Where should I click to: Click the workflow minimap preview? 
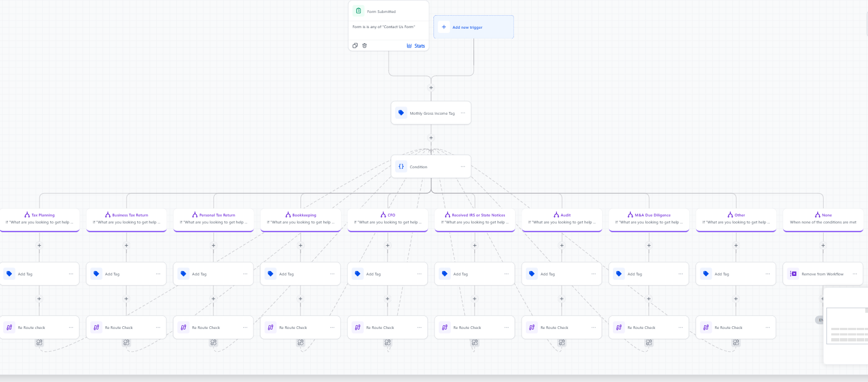click(847, 326)
